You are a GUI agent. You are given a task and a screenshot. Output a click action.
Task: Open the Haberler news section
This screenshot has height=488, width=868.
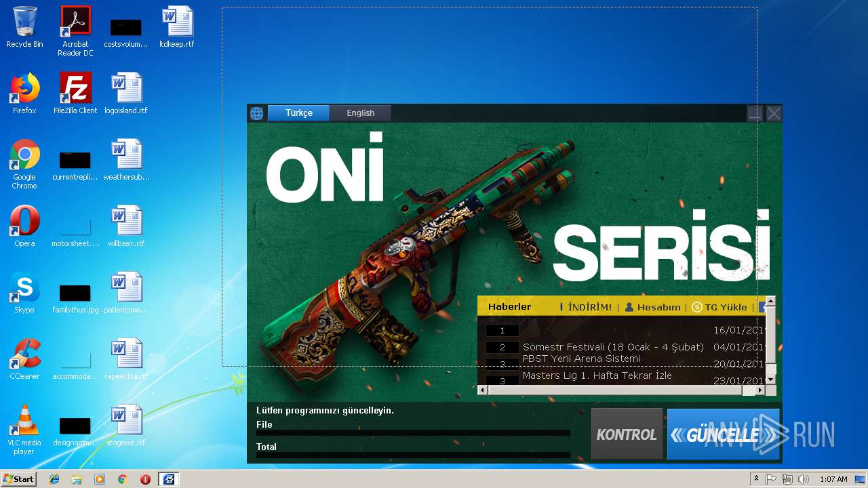click(x=509, y=307)
